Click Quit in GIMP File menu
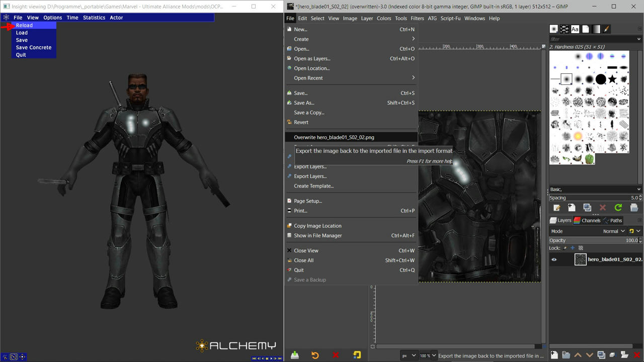Screen dimensions: 644x362 coord(351,270)
